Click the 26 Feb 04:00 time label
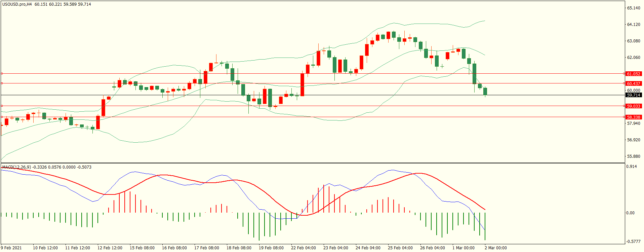 click(433, 248)
